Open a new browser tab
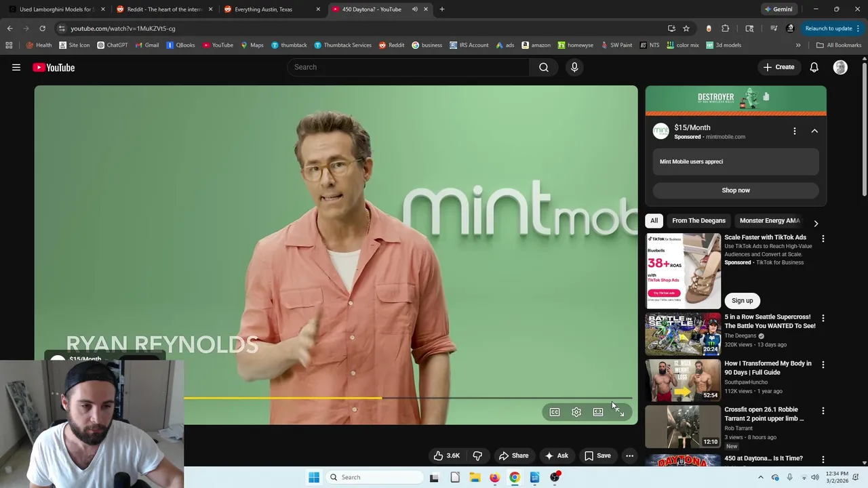 [x=442, y=9]
